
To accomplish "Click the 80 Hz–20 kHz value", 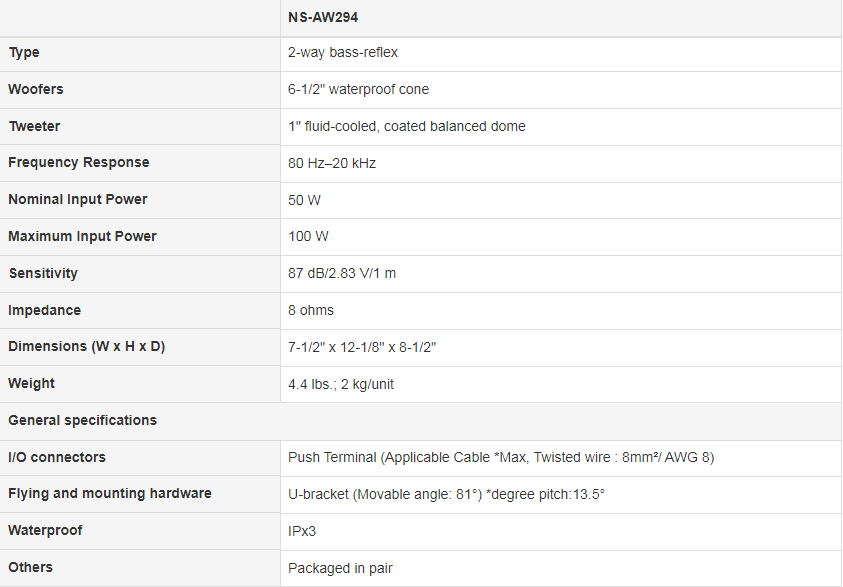I will pos(332,163).
